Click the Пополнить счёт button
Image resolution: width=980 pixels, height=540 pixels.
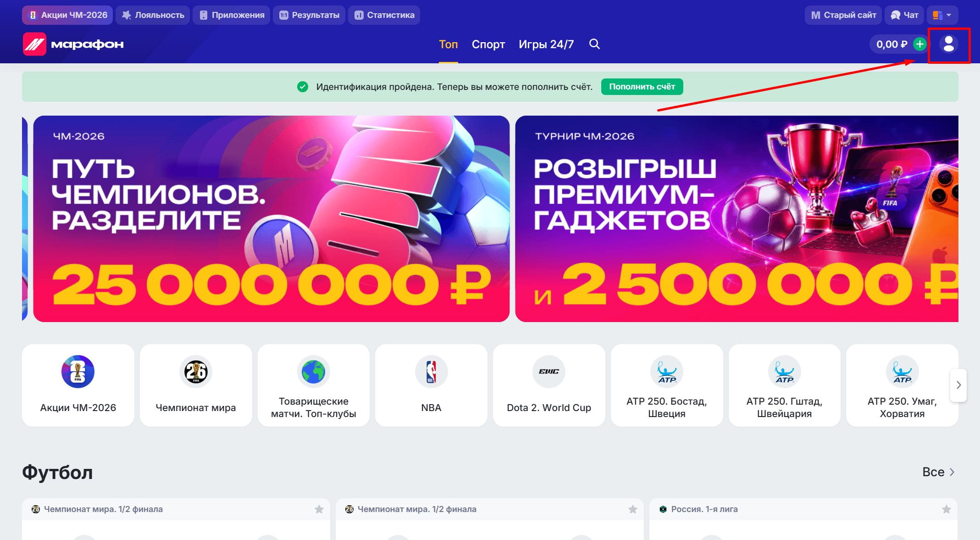pos(642,87)
